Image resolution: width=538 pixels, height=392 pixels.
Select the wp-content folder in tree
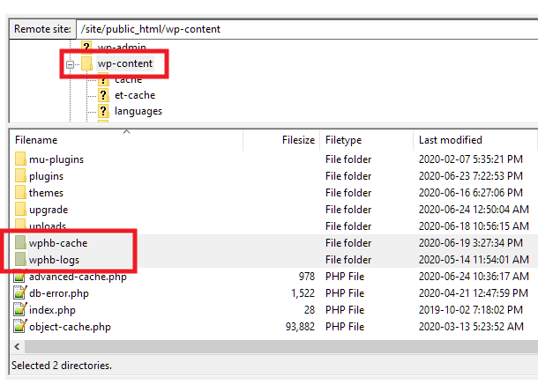coord(125,63)
